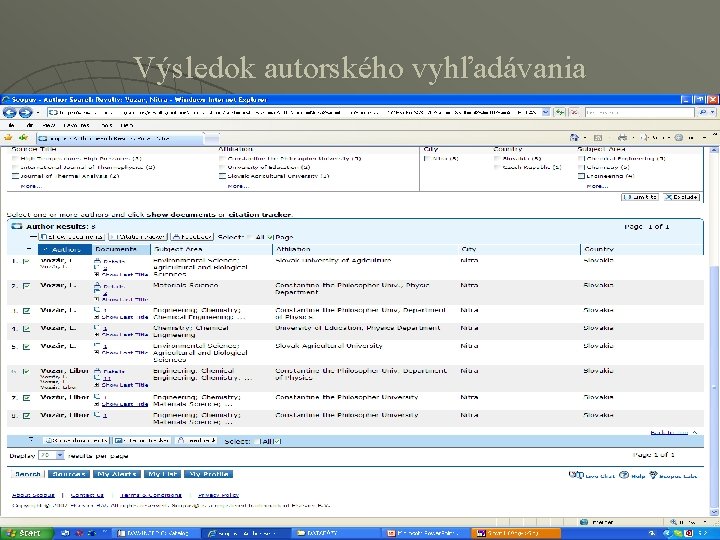Click the Feeds icon in the command bar
The height and width of the screenshot is (540, 720).
point(598,137)
